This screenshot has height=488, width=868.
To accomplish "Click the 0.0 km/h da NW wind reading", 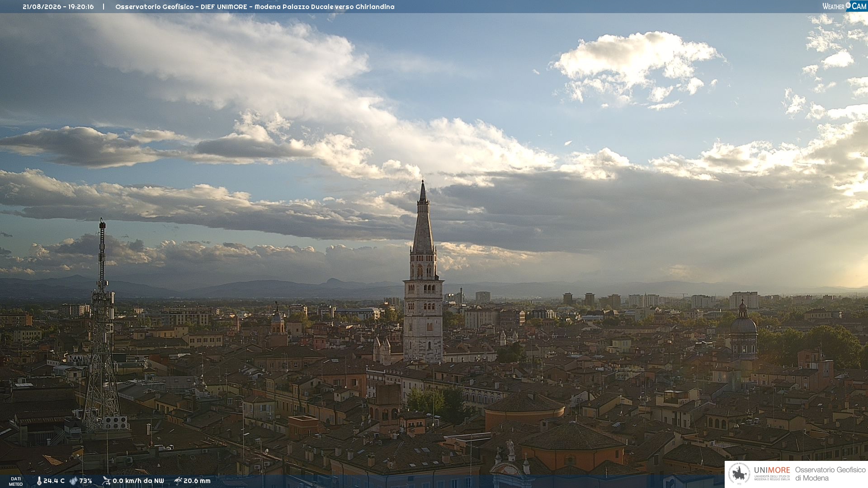I will 138,481.
